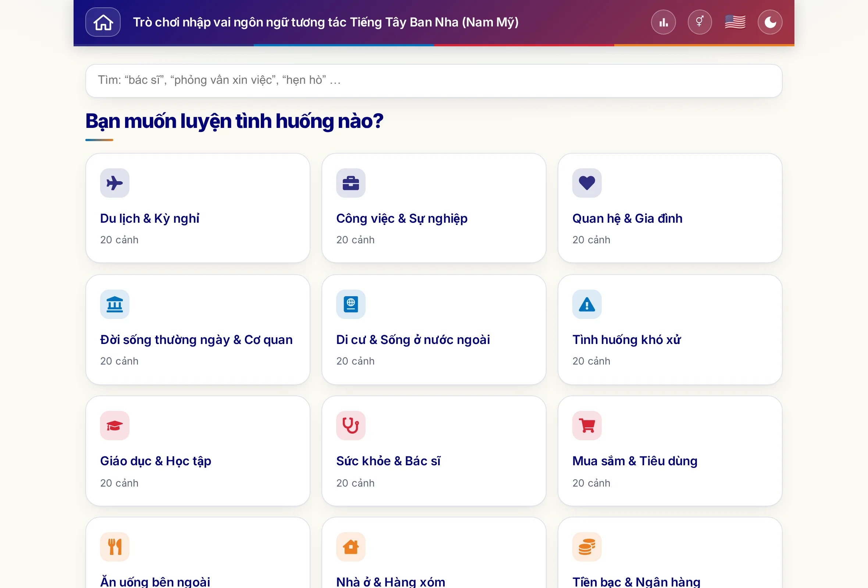The image size is (868, 588).
Task: Open Ăn uống bên ngoài category
Action: point(198,553)
